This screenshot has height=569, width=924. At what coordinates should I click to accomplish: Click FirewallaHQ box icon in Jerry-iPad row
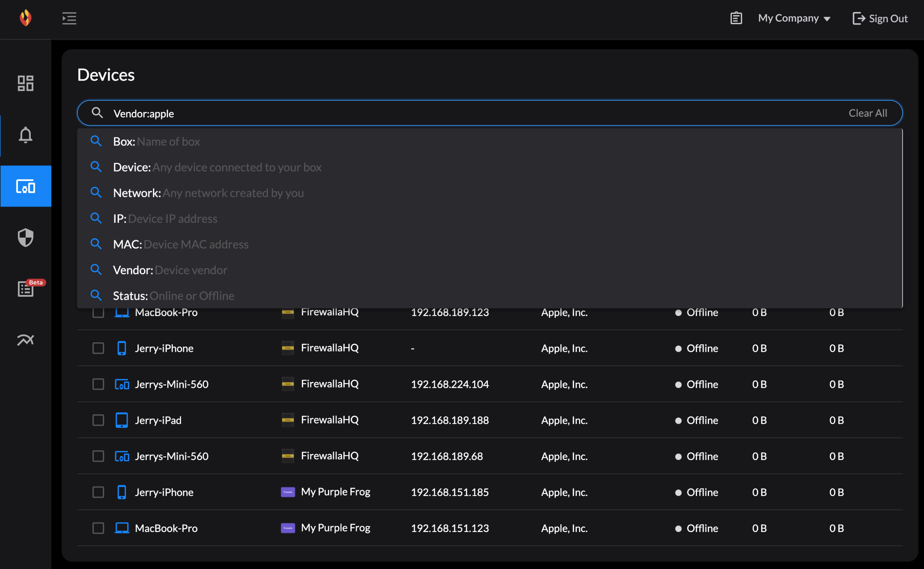288,420
